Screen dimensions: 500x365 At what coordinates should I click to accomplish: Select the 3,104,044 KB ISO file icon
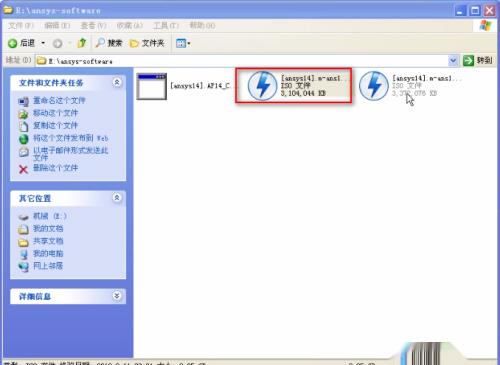262,86
